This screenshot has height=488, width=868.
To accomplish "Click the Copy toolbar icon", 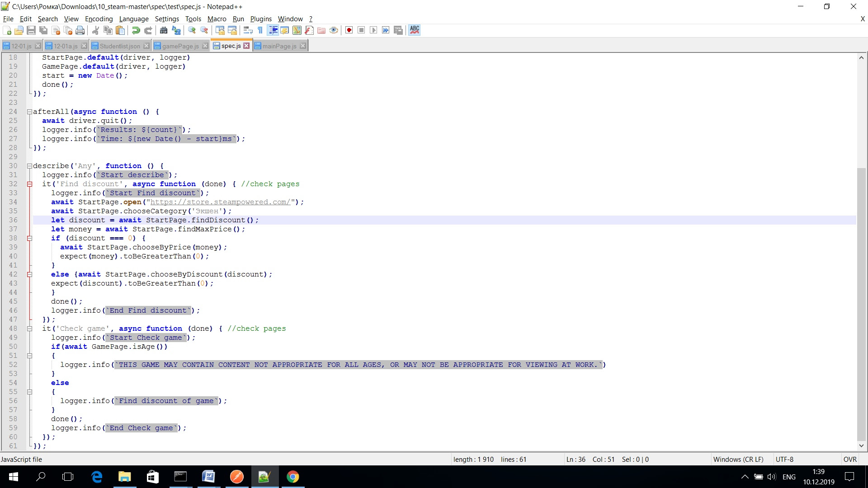I will [108, 30].
